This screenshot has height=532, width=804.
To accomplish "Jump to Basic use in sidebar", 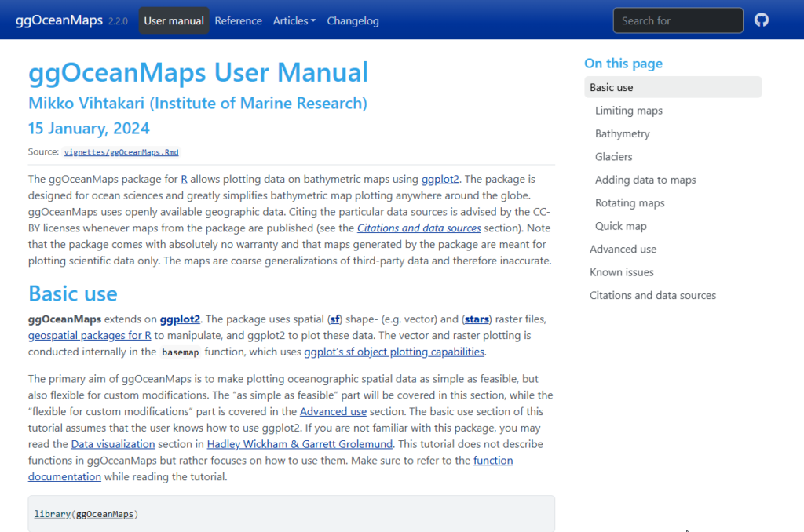I will tap(611, 87).
